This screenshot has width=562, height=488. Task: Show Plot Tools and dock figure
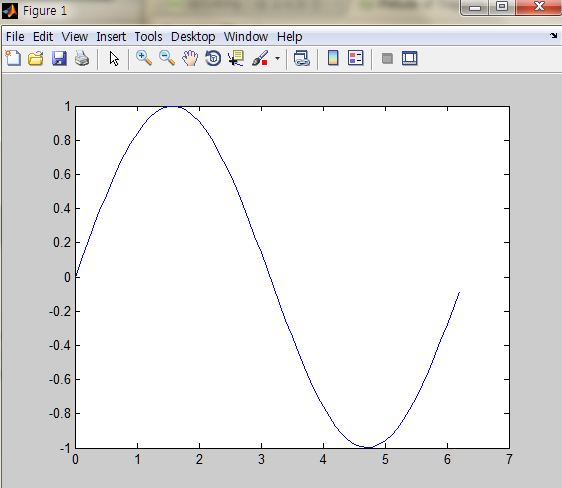pos(410,58)
